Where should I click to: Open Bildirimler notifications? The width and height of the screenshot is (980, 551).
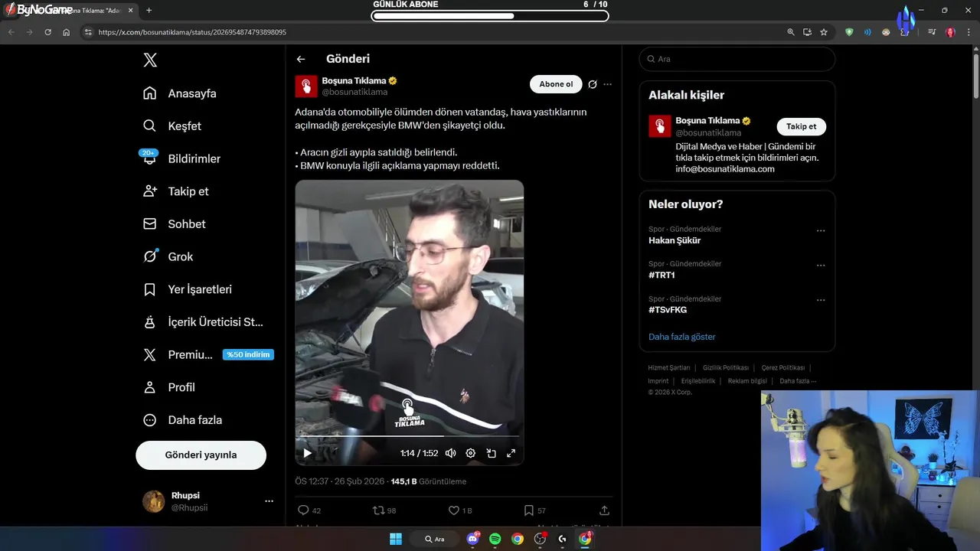pyautogui.click(x=181, y=158)
